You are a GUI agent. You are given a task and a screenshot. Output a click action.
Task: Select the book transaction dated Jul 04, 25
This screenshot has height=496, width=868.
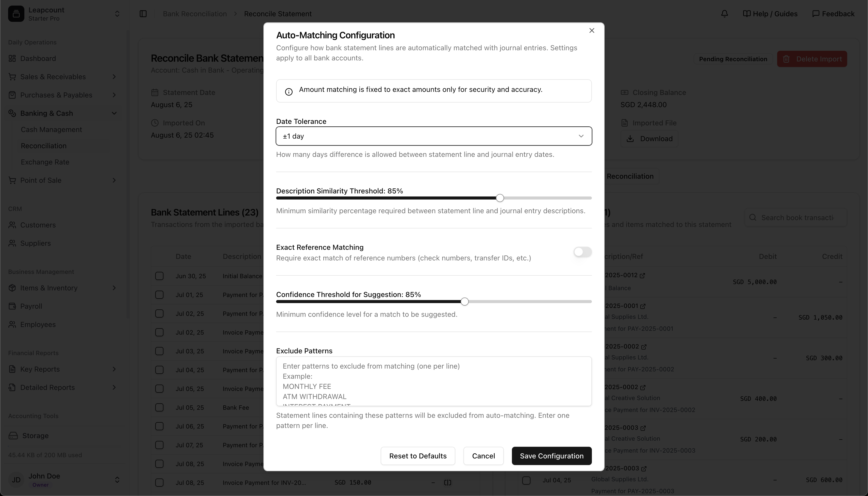[526, 480]
